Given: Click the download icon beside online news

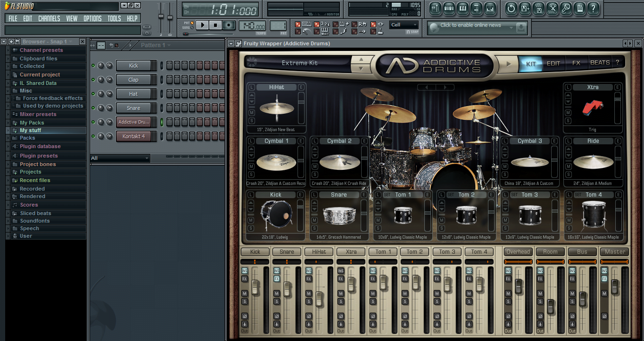Looking at the screenshot, I should point(521,28).
